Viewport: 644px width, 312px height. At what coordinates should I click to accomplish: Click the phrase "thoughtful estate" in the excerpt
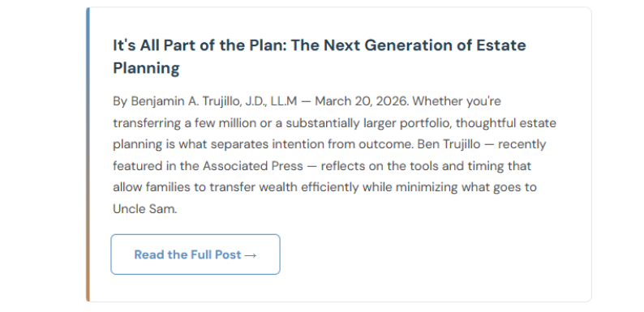tap(506, 123)
